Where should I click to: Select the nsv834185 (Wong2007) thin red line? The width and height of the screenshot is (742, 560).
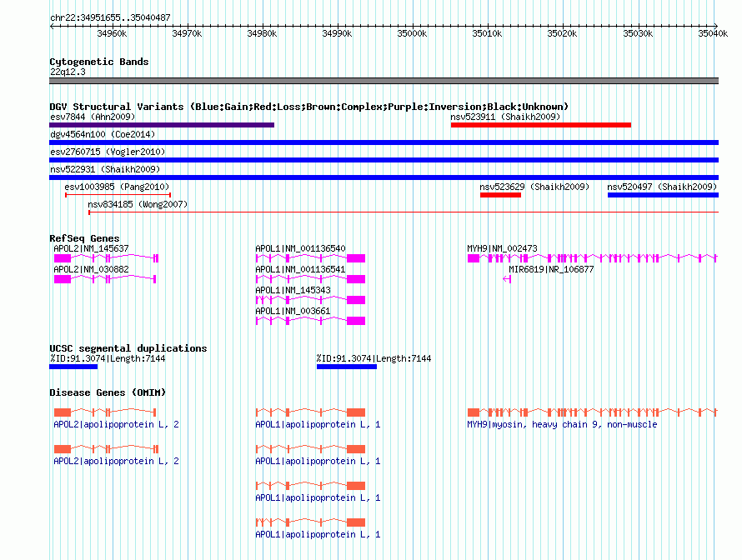point(404,212)
